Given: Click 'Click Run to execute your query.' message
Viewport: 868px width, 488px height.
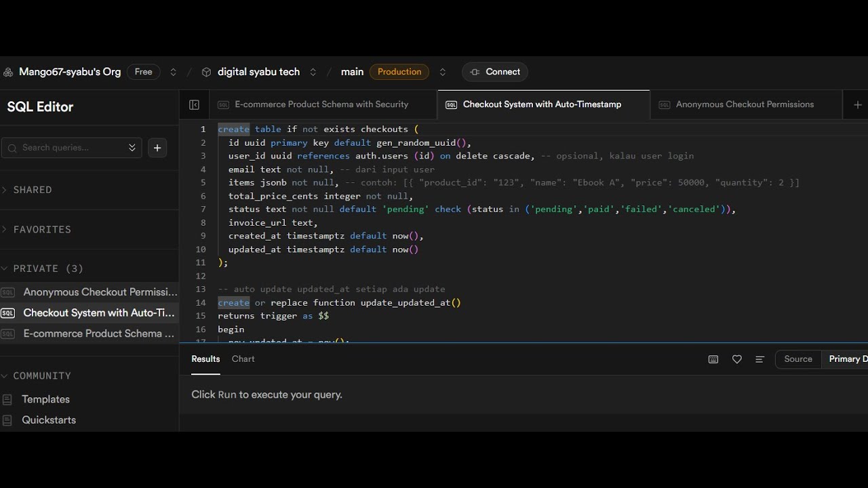Looking at the screenshot, I should [x=267, y=394].
